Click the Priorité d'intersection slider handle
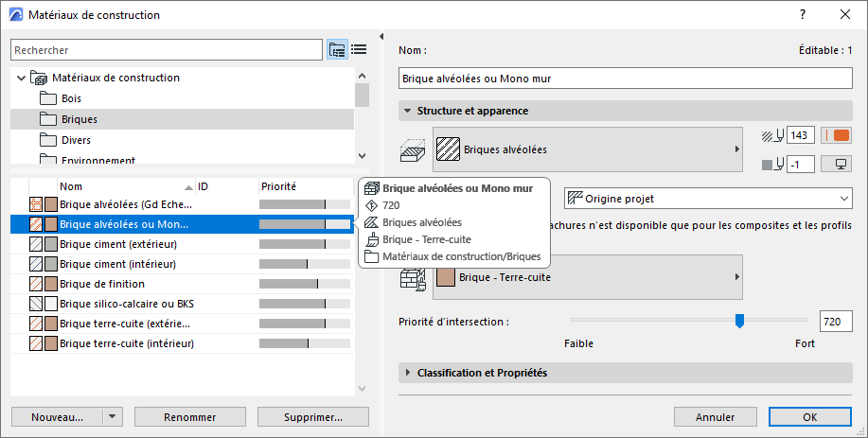Viewport: 868px width, 438px height. (739, 321)
